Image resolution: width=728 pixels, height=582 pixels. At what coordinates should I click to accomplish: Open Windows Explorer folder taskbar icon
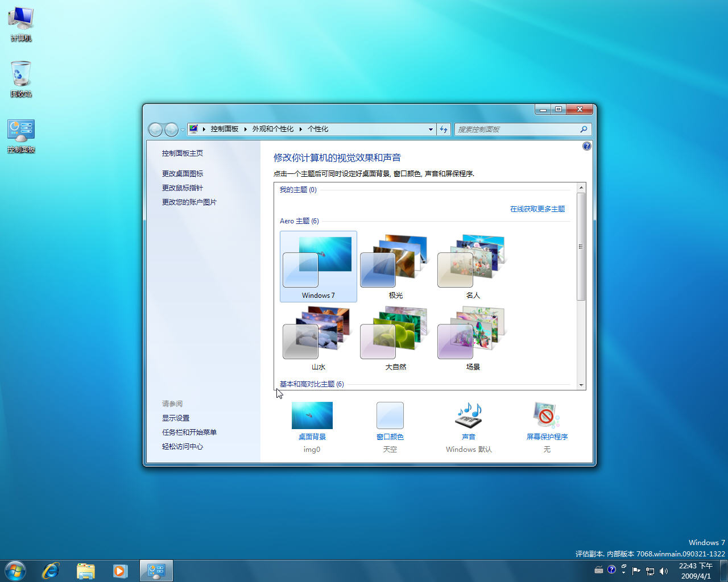[86, 571]
